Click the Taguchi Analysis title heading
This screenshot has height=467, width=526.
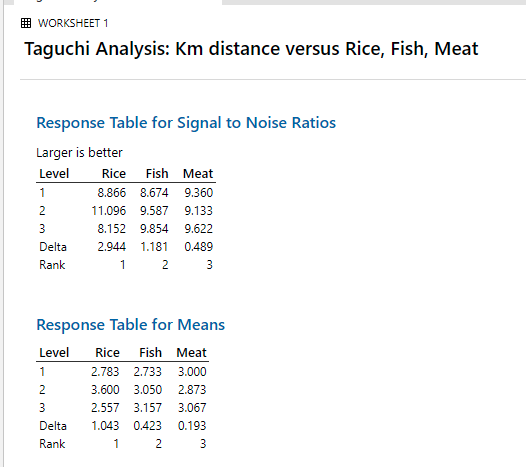click(251, 49)
